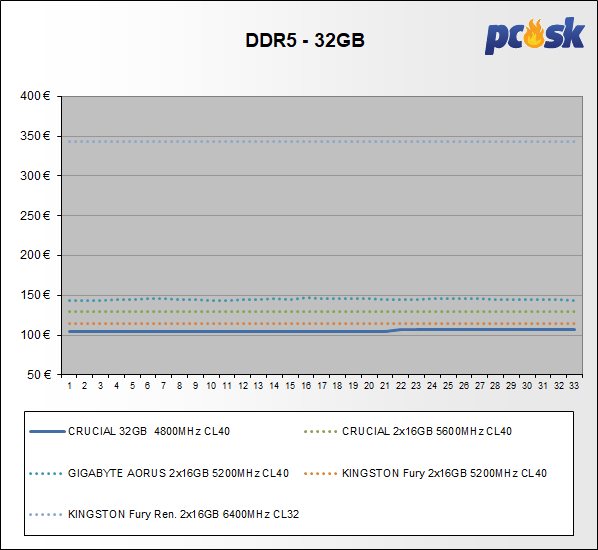Click the solid blue CRUCIAL 32GB legend line
This screenshot has width=598, height=550.
pyautogui.click(x=47, y=431)
